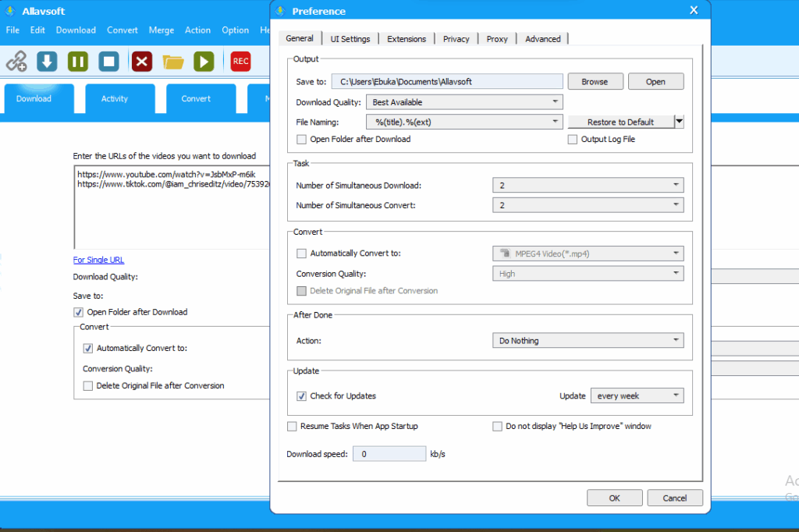Open the Proxy tab in Preference
The width and height of the screenshot is (799, 532).
pos(497,39)
